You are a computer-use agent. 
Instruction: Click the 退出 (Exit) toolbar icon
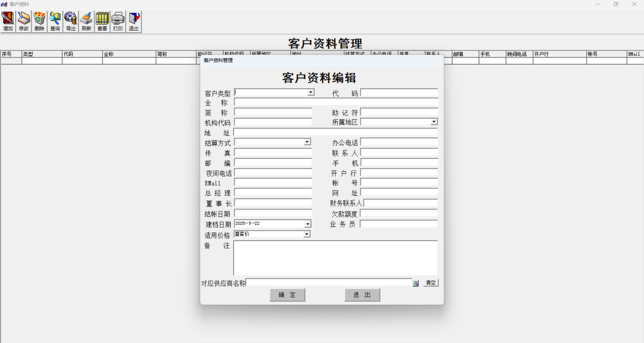pyautogui.click(x=133, y=20)
